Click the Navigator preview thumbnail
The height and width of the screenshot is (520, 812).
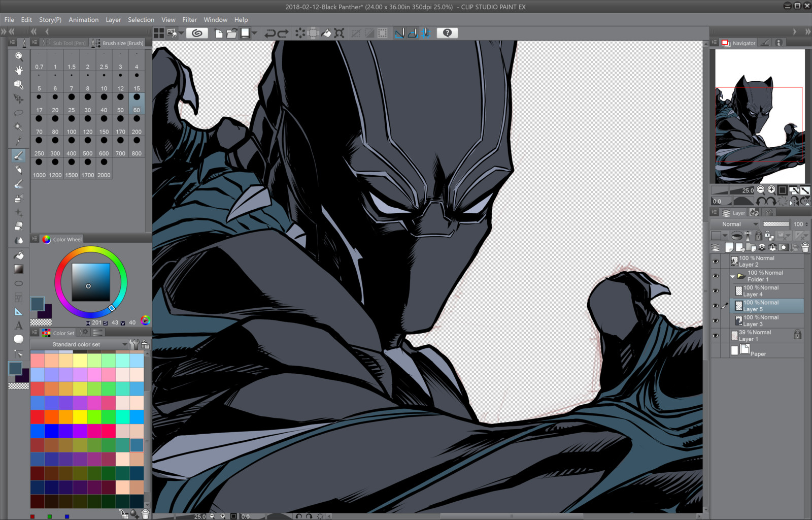click(x=760, y=116)
